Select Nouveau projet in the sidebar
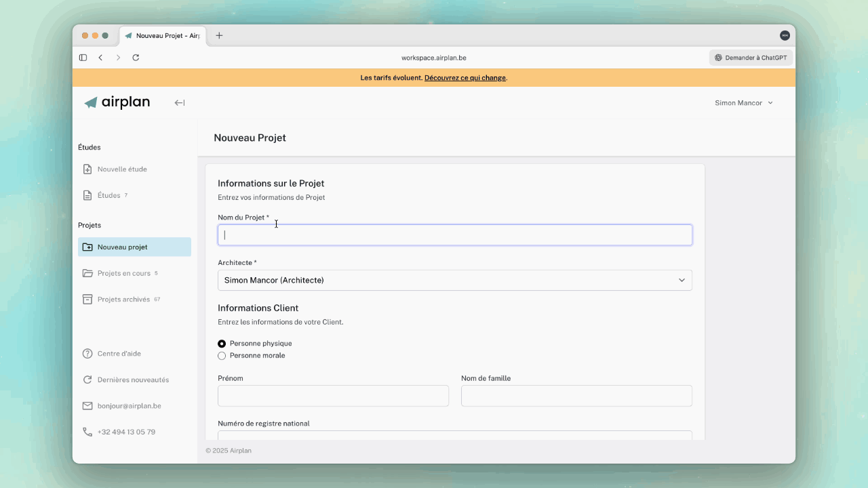868x488 pixels. tap(134, 247)
